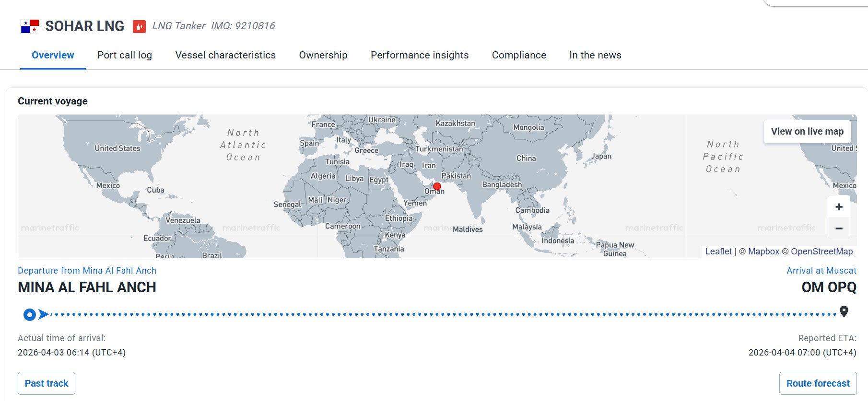Click the departure circle marker on voyage line

click(30, 315)
